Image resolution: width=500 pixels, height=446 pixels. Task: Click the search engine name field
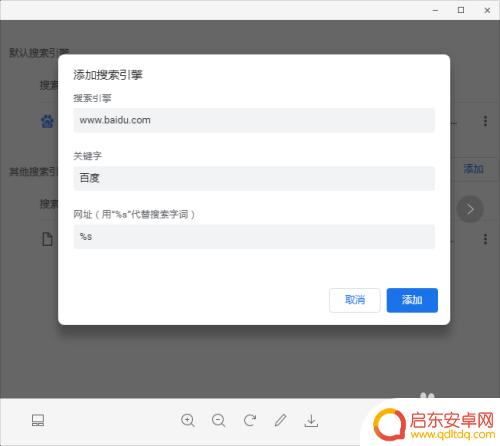click(254, 120)
